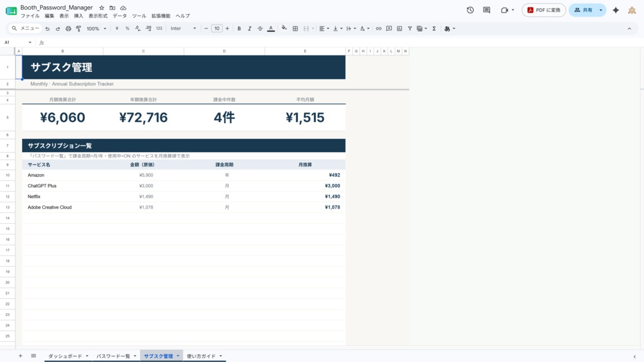Create a filter with the funnel icon
This screenshot has height=362, width=644.
pyautogui.click(x=409, y=29)
